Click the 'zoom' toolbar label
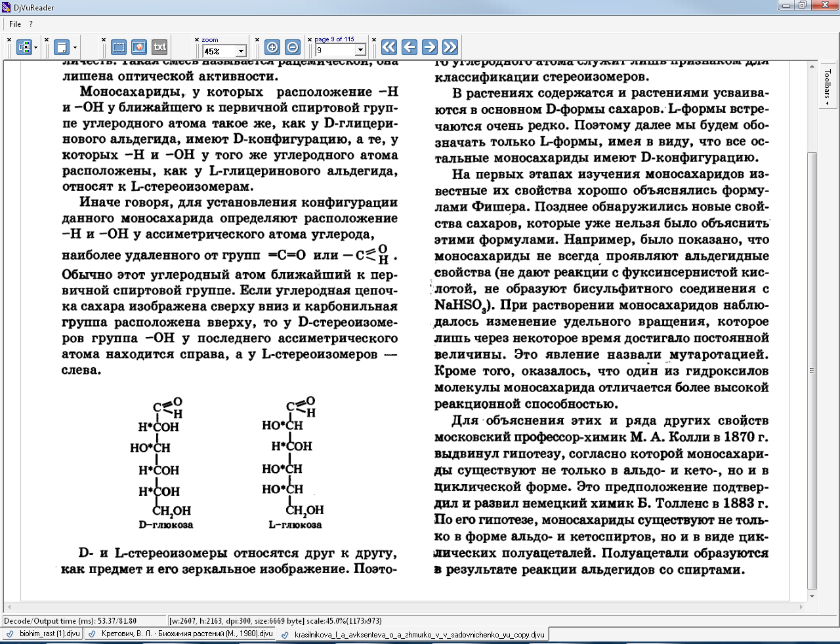Viewport: 840px width, 644px height. pos(210,40)
